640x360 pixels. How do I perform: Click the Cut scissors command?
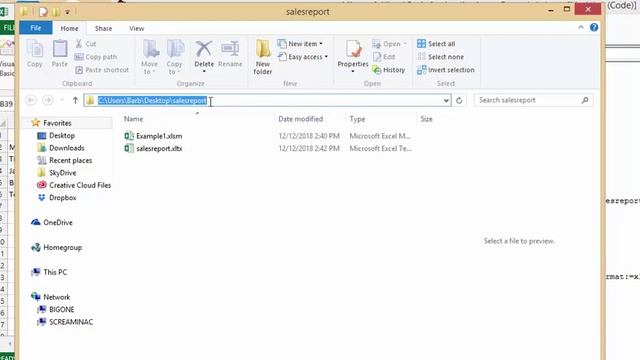coord(86,44)
